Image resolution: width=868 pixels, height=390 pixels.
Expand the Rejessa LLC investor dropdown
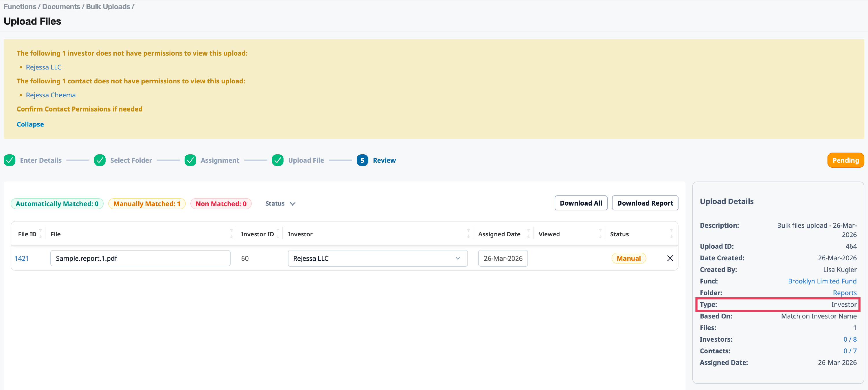point(377,258)
